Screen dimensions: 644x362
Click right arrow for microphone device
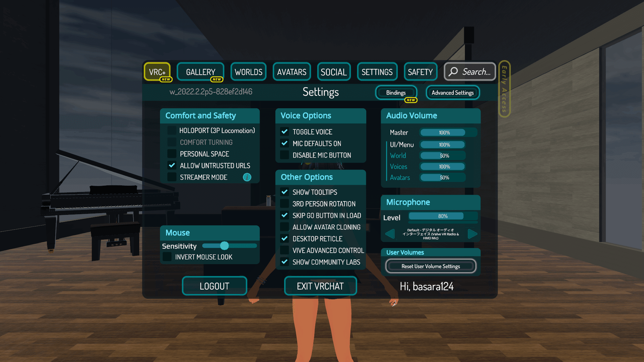[x=472, y=233]
